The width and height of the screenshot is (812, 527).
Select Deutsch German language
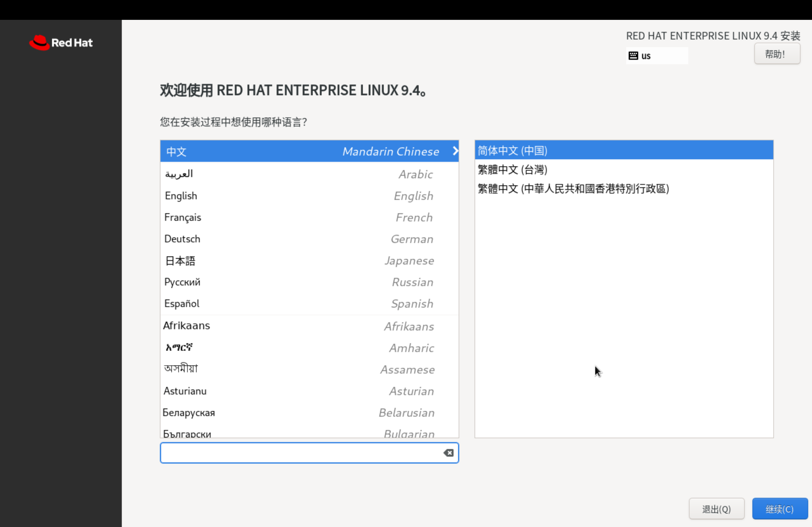309,239
